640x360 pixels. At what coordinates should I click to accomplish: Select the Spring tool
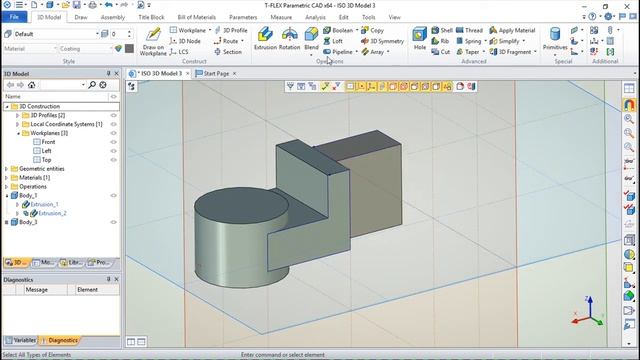469,41
